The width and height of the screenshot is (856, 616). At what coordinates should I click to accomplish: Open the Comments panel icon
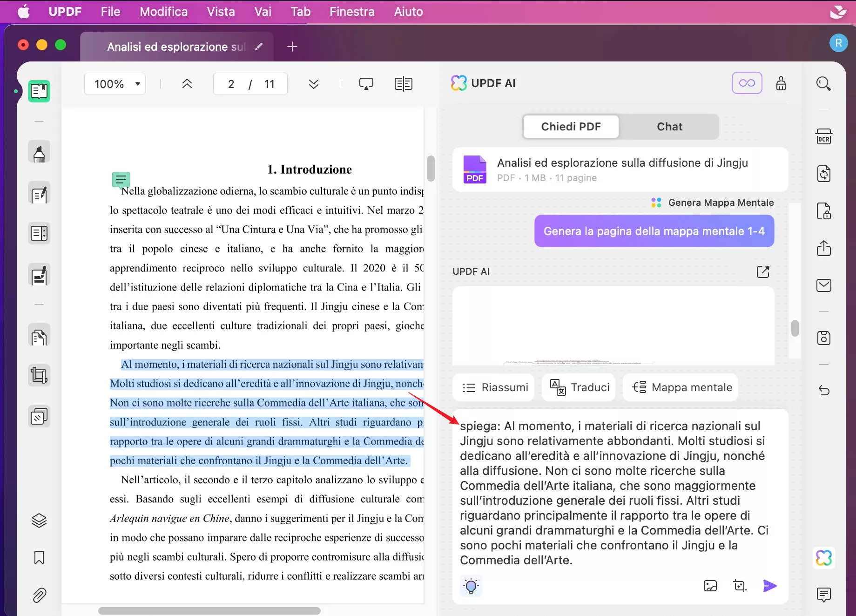tap(823, 595)
